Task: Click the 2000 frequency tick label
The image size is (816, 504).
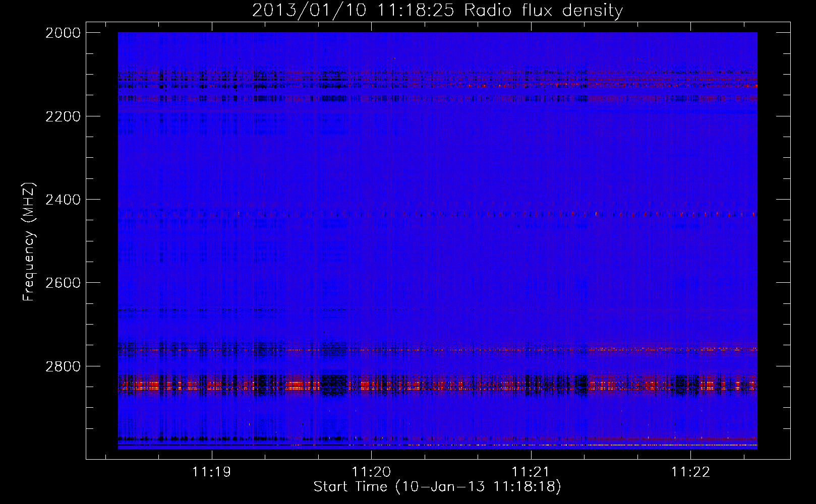Action: pyautogui.click(x=63, y=33)
